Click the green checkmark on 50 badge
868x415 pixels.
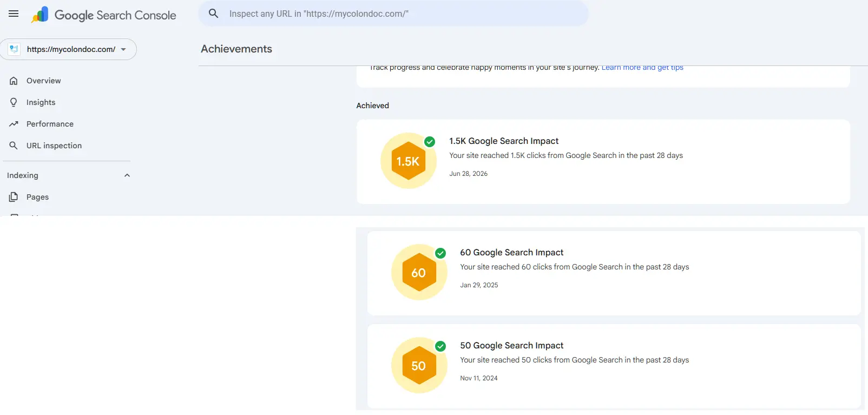tap(440, 346)
